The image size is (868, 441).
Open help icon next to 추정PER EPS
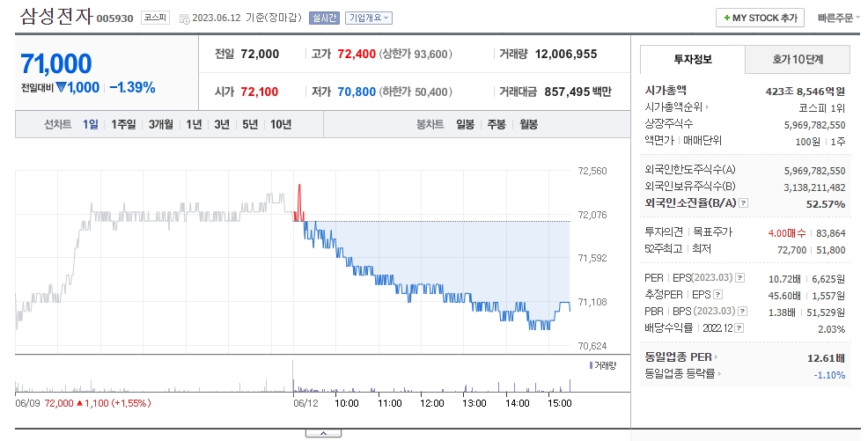pos(718,294)
